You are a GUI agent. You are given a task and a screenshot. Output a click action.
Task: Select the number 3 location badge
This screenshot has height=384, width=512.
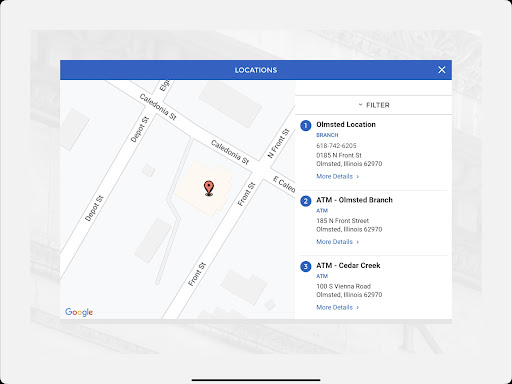306,267
